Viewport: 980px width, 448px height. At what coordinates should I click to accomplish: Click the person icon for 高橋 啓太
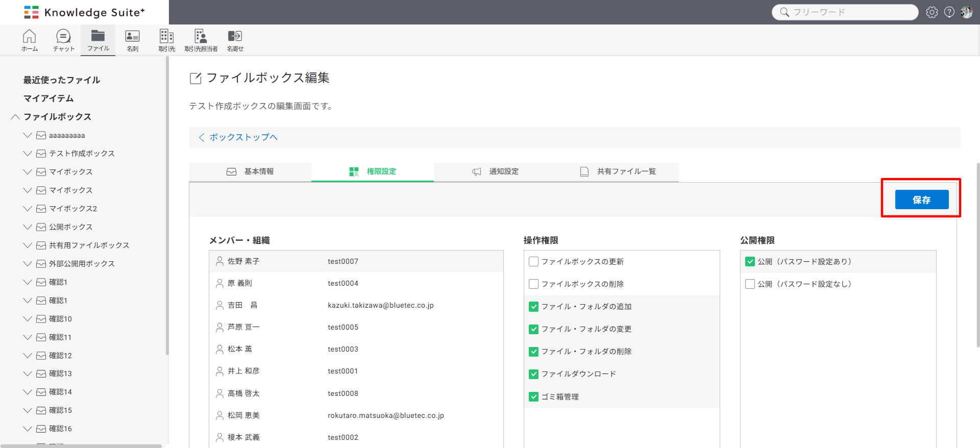[x=219, y=393]
